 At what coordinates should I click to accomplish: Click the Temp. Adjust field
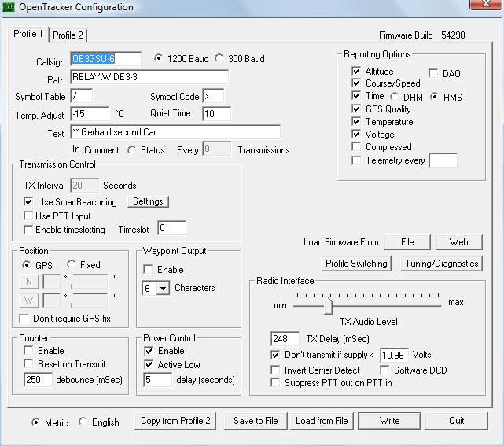(x=90, y=113)
